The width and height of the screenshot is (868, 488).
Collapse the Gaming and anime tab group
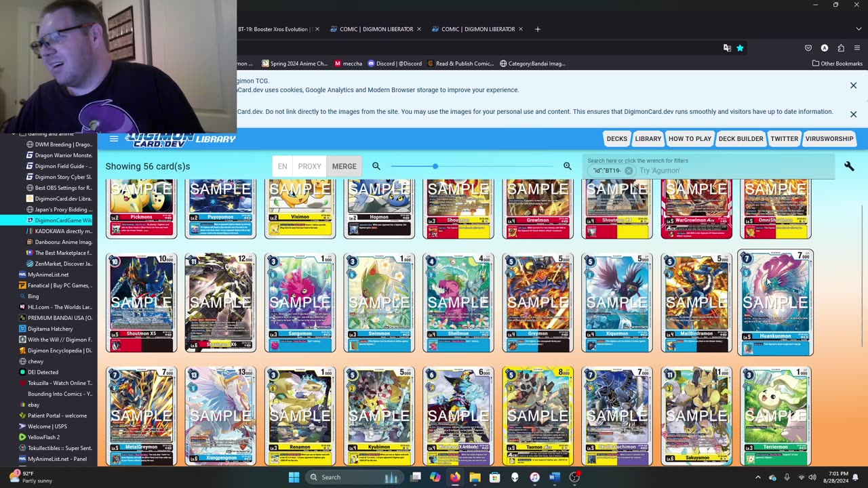point(14,134)
